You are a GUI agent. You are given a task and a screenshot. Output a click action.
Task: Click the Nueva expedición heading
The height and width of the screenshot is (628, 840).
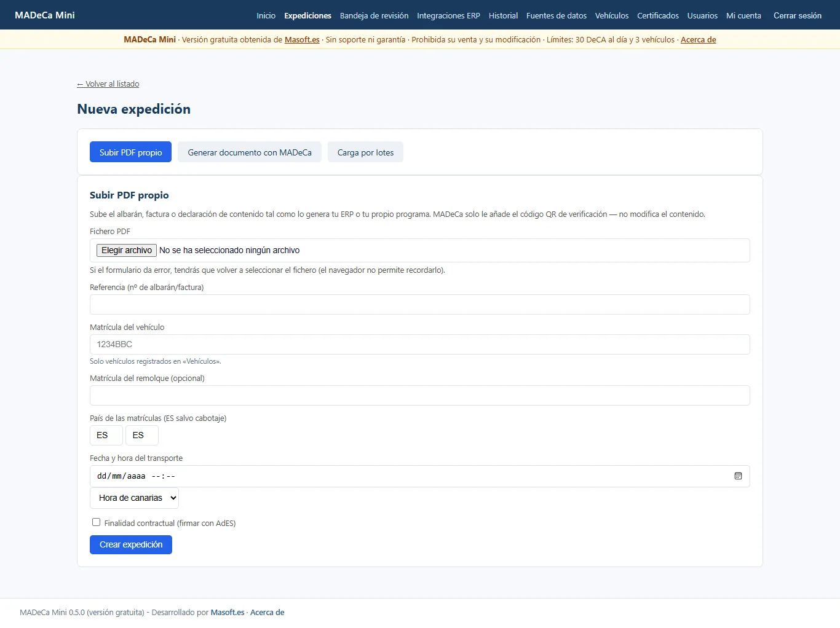pos(134,109)
